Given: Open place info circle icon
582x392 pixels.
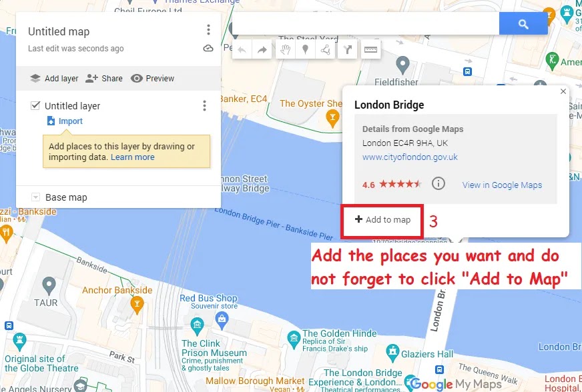Looking at the screenshot, I should [x=438, y=183].
